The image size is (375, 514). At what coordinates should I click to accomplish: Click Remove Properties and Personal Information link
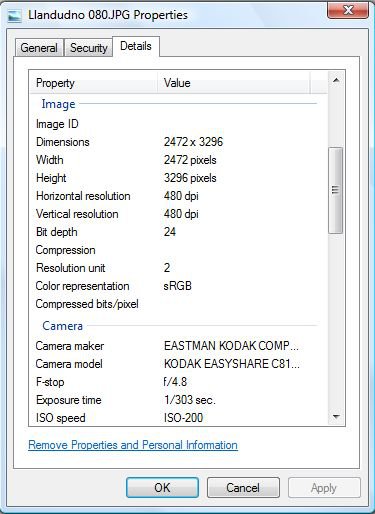(133, 445)
